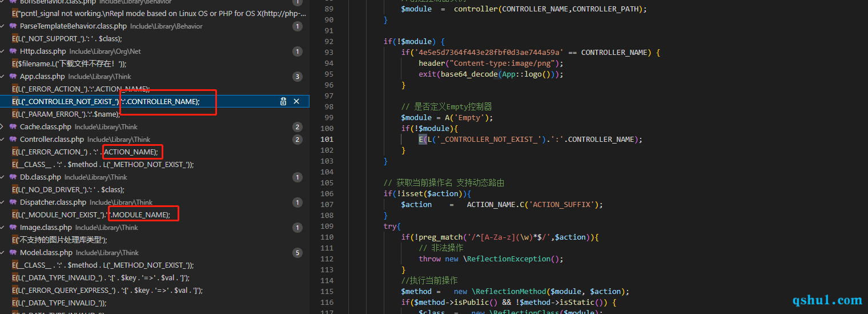Open the ParseTemplateBehavior.class.php file row
The width and height of the screenshot is (868, 314).
click(x=154, y=26)
